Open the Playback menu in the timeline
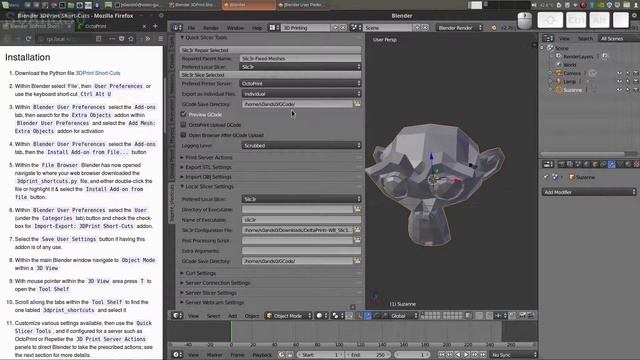 pyautogui.click(x=262, y=355)
